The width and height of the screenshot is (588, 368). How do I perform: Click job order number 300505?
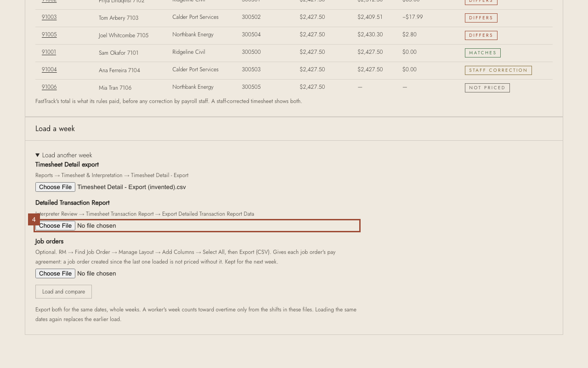click(x=251, y=87)
